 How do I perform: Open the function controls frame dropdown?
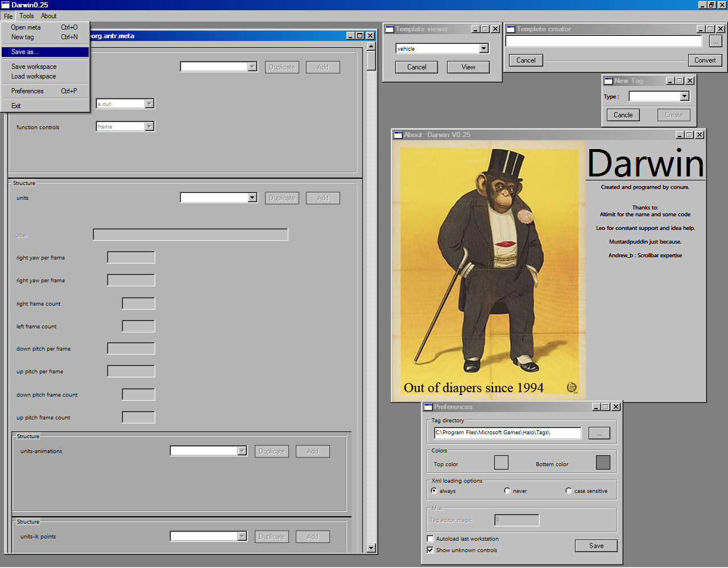(x=150, y=126)
